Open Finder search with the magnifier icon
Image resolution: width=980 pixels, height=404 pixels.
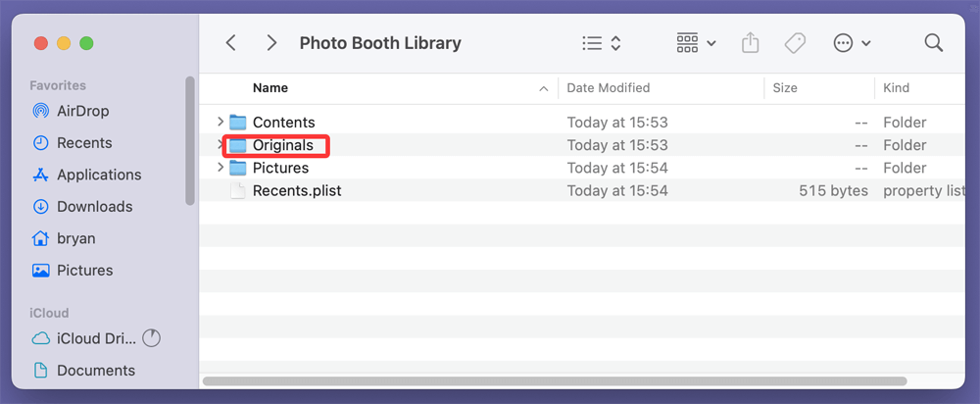point(933,43)
